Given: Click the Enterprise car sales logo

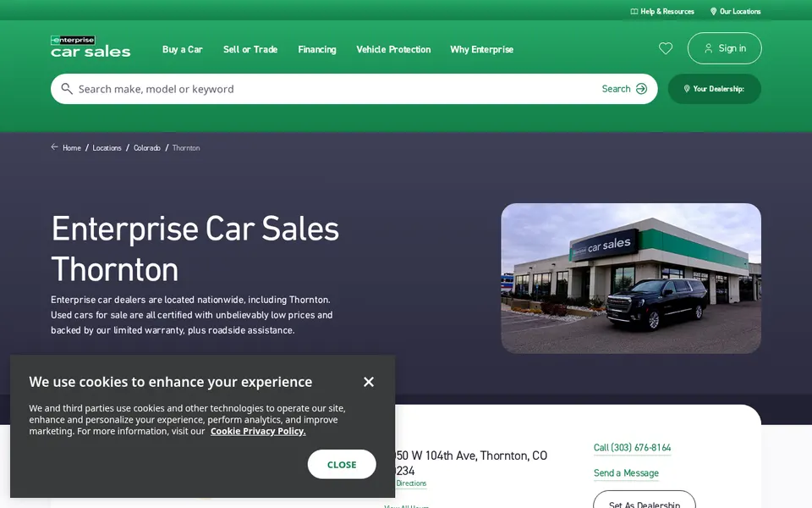Looking at the screenshot, I should click(91, 47).
